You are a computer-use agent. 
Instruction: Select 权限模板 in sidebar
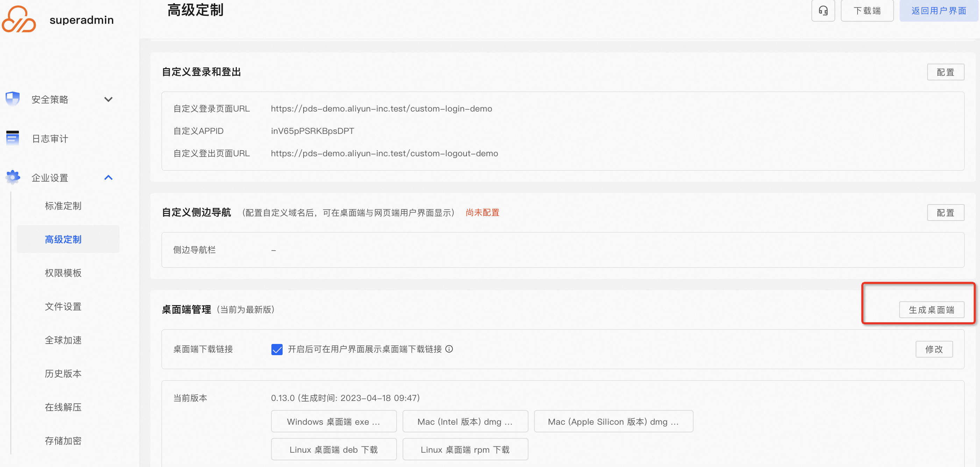point(63,273)
